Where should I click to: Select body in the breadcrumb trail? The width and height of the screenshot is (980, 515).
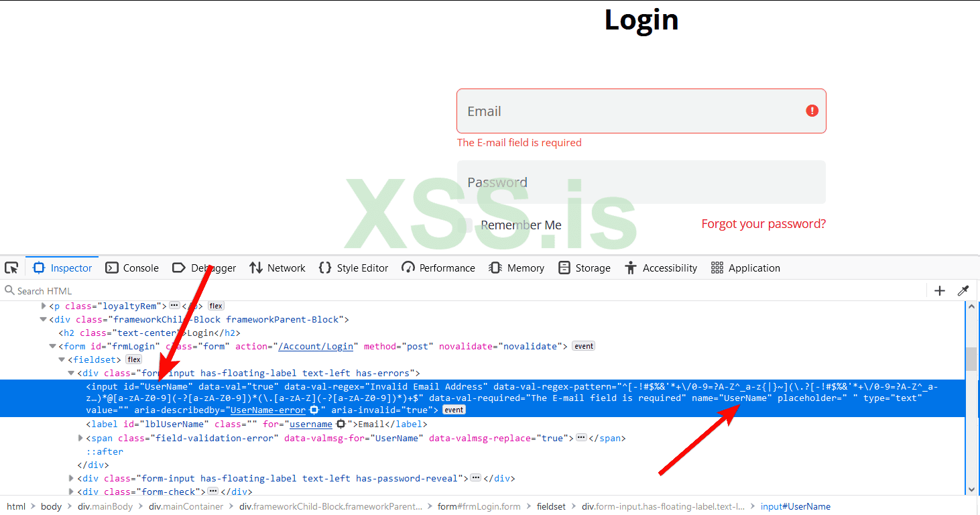(x=51, y=506)
